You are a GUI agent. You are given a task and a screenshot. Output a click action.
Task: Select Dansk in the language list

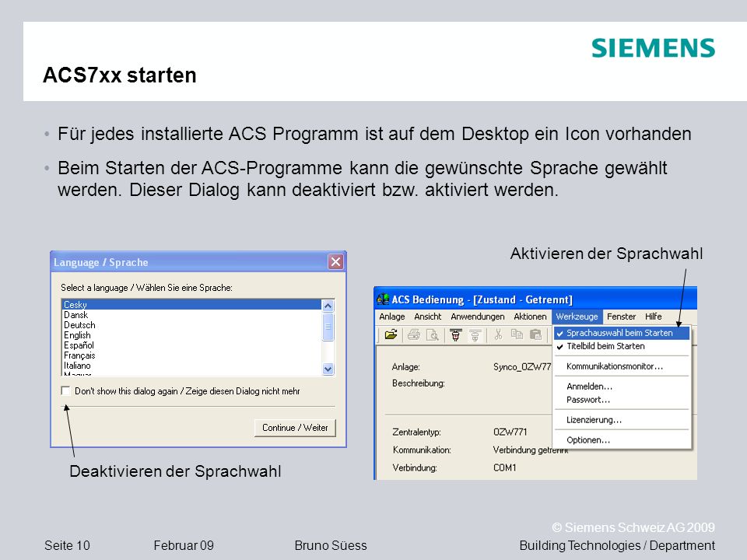click(x=191, y=315)
